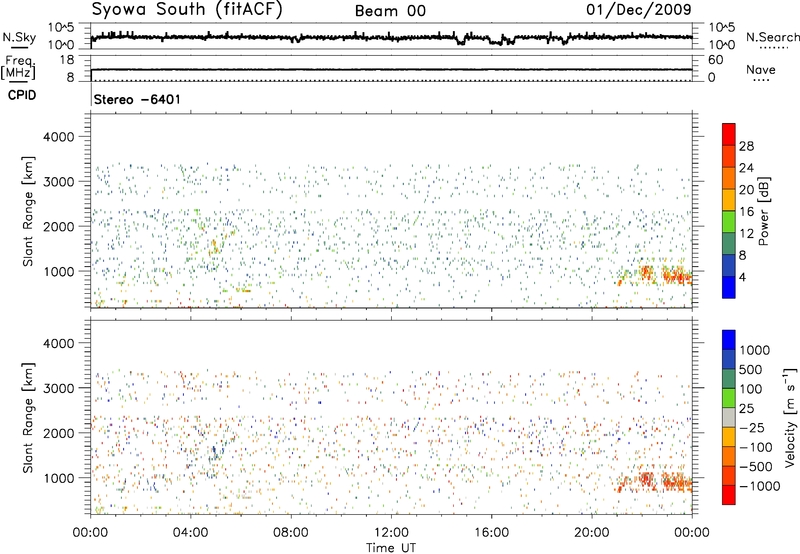Click the 'Beam 00' label
800x554 pixels.
(390, 11)
